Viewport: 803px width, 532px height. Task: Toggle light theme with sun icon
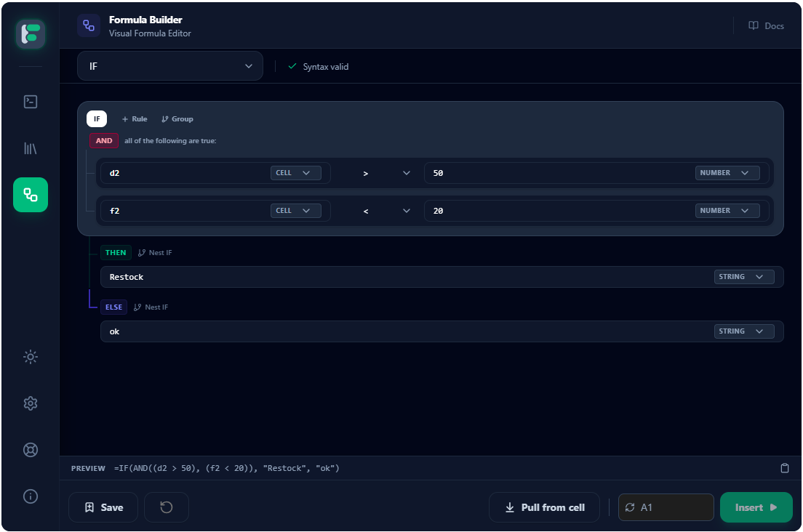(31, 357)
